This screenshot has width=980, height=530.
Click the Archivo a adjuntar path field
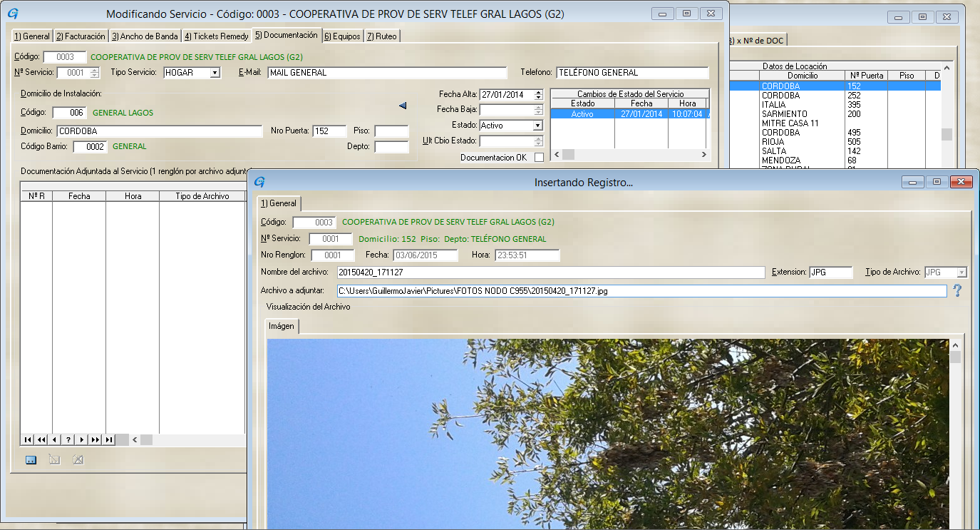pyautogui.click(x=641, y=291)
